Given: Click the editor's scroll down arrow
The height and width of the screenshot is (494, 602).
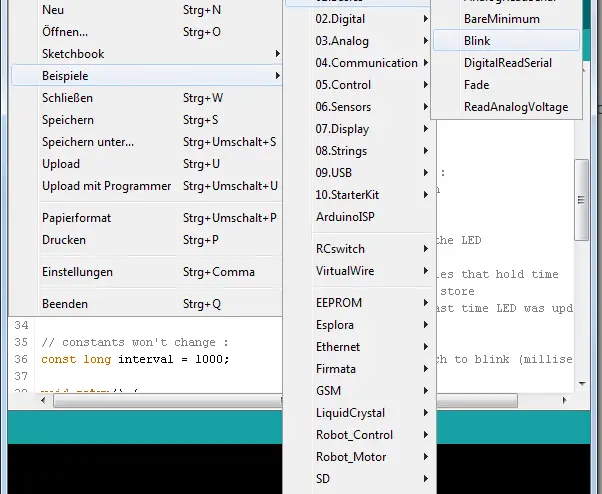Looking at the screenshot, I should coord(582,383).
